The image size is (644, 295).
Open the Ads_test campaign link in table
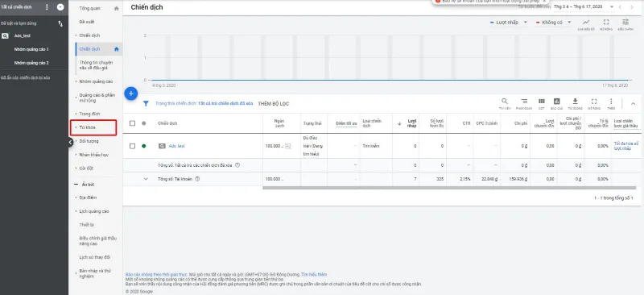tap(176, 146)
